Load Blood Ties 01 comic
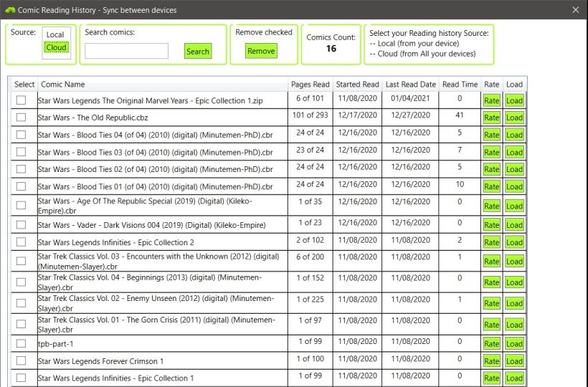 pos(514,186)
